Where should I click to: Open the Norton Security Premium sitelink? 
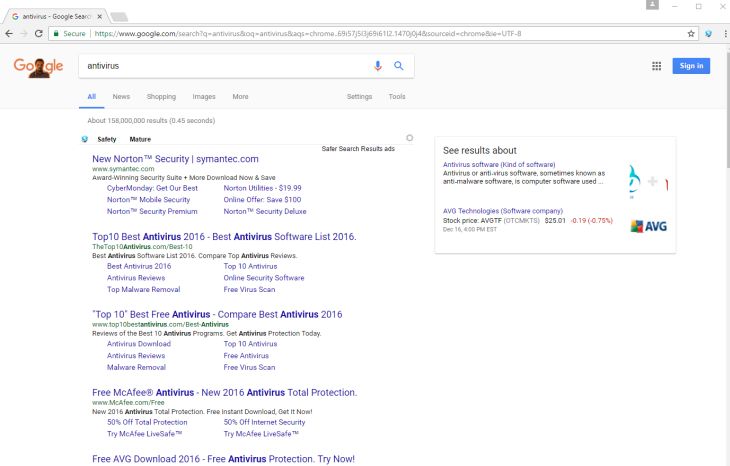tap(152, 211)
